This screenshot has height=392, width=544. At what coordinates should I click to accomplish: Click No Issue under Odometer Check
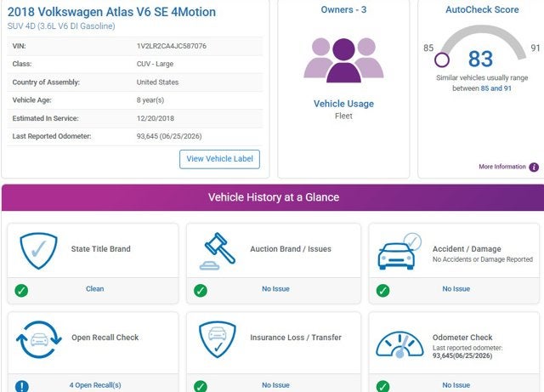tap(456, 385)
